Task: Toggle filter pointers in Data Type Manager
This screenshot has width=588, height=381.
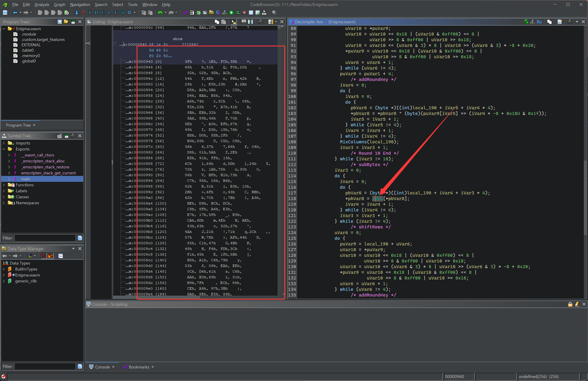Action: click(51, 256)
